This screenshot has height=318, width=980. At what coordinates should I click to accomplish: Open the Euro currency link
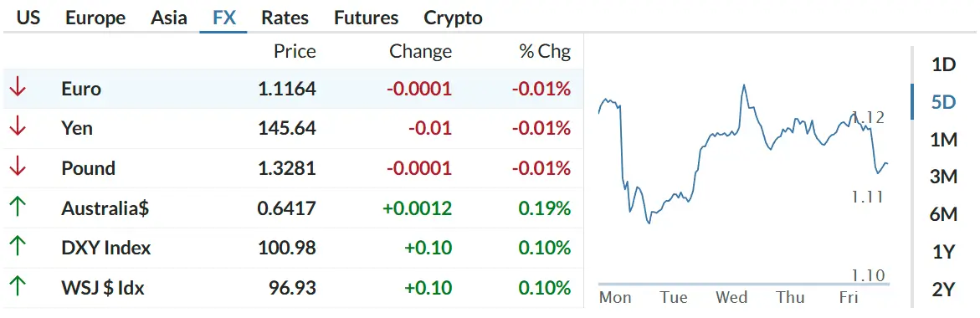pos(81,89)
